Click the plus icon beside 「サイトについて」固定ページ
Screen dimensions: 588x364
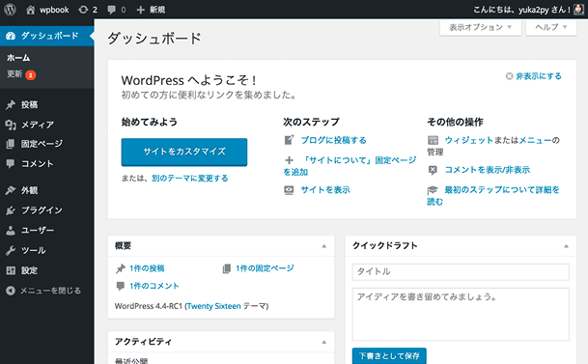289,160
